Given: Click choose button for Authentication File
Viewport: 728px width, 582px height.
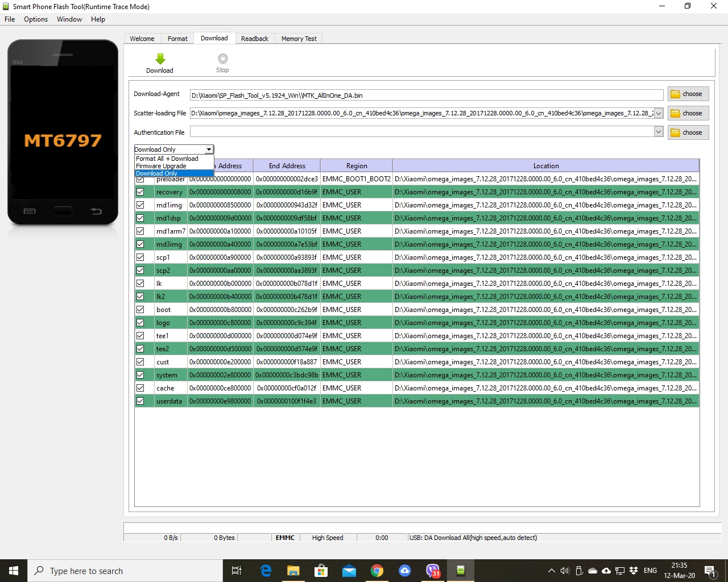Looking at the screenshot, I should click(x=688, y=132).
